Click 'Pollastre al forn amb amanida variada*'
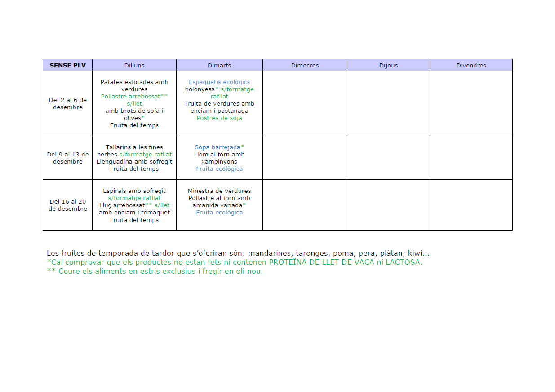The image size is (555, 392). point(219,201)
